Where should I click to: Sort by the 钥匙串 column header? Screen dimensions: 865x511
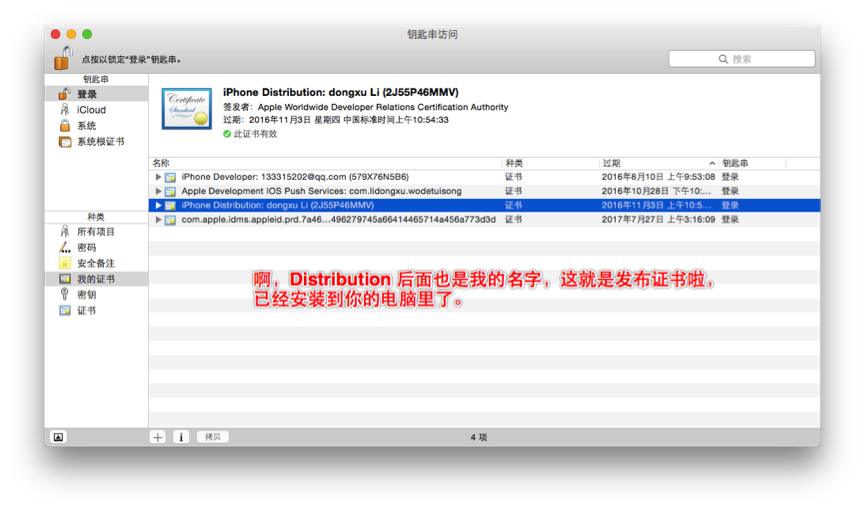click(x=752, y=163)
